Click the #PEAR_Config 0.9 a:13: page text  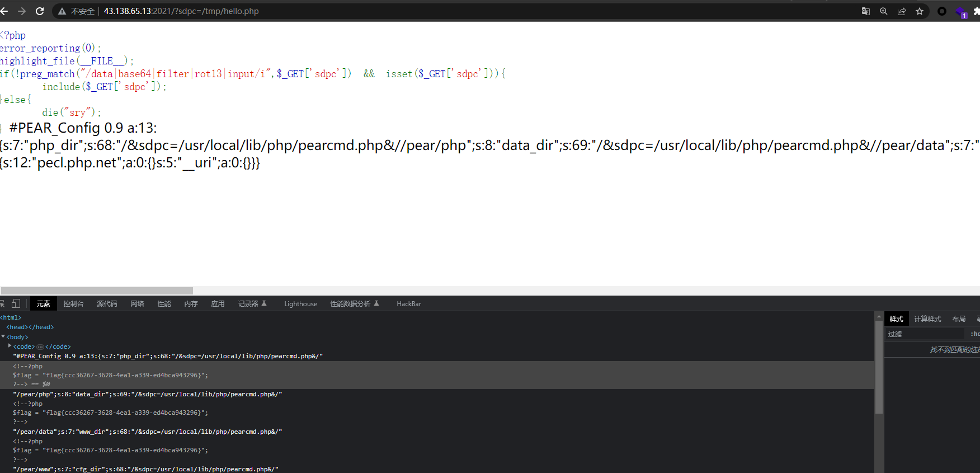[83, 128]
